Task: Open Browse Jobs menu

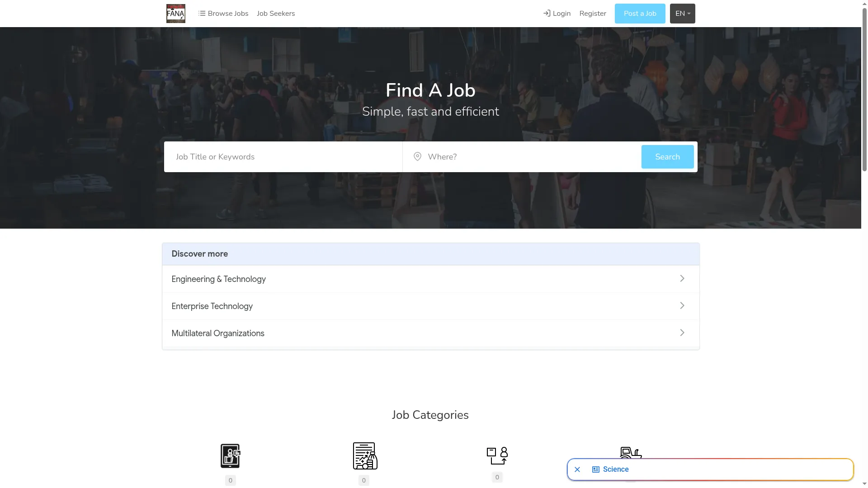Action: [x=223, y=14]
